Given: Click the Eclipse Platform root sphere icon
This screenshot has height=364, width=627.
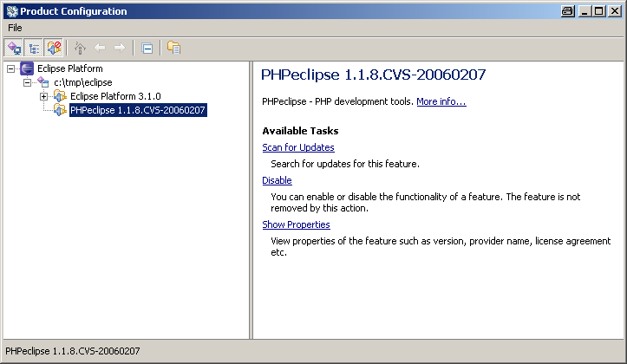Looking at the screenshot, I should [27, 68].
